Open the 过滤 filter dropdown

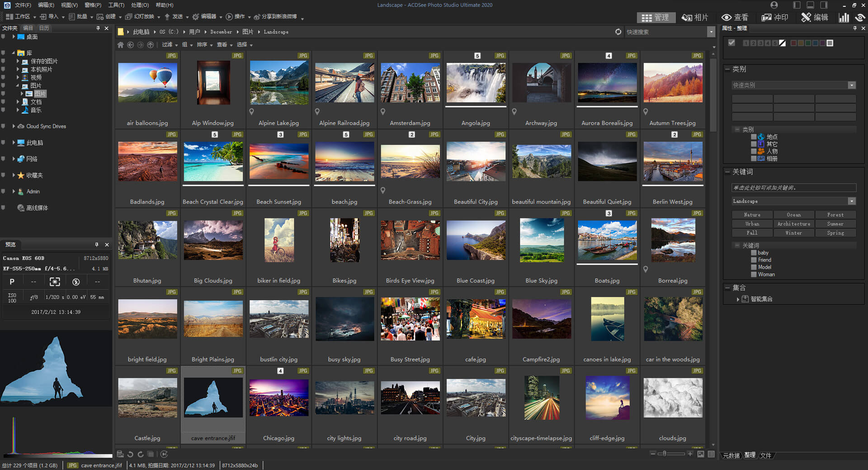[x=170, y=45]
